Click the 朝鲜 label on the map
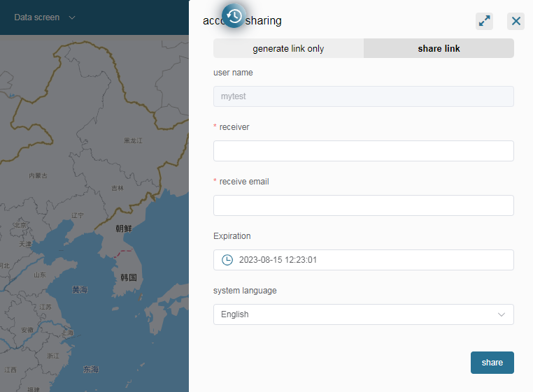Viewport: 533px width, 392px height. click(124, 228)
